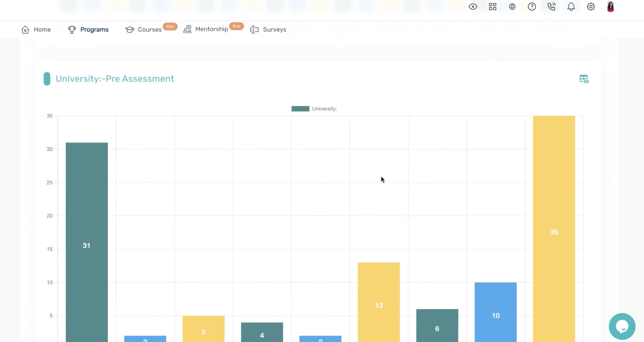The image size is (644, 342).
Task: Open the apps grid icon
Action: pos(493,7)
